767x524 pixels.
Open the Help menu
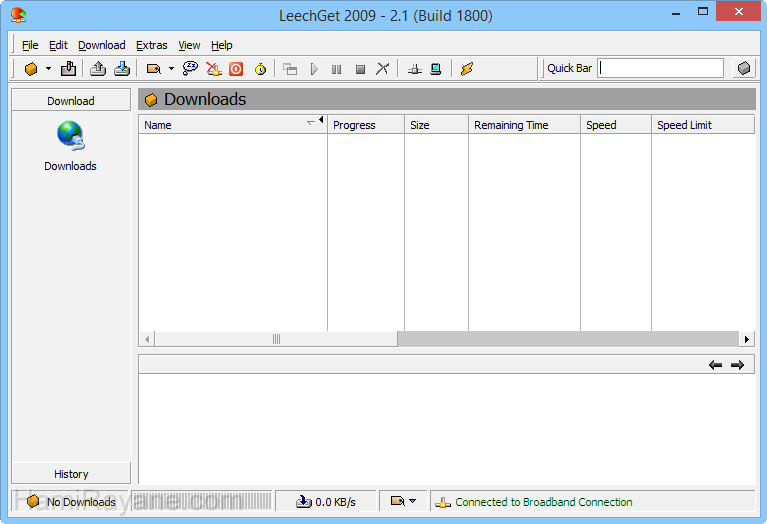(222, 45)
